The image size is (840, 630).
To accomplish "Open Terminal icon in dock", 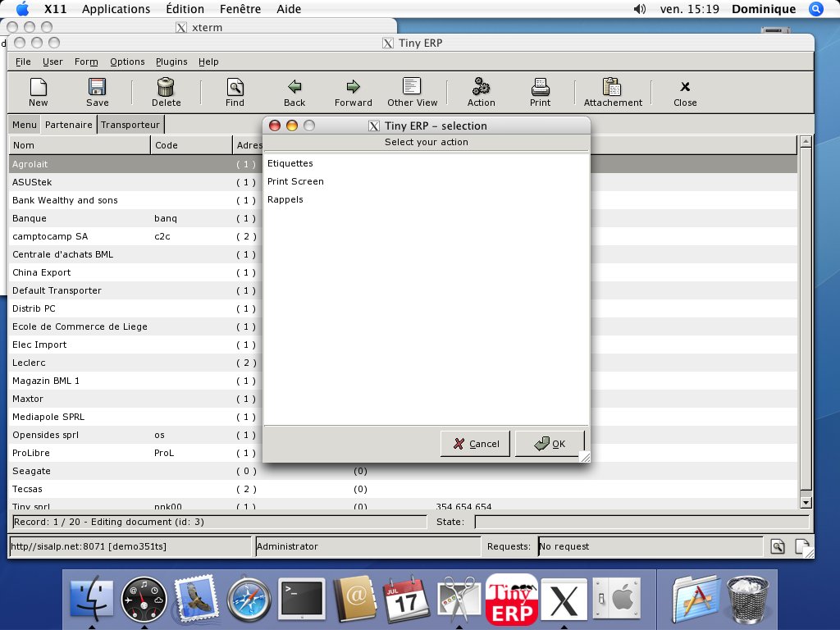I will 303,599.
